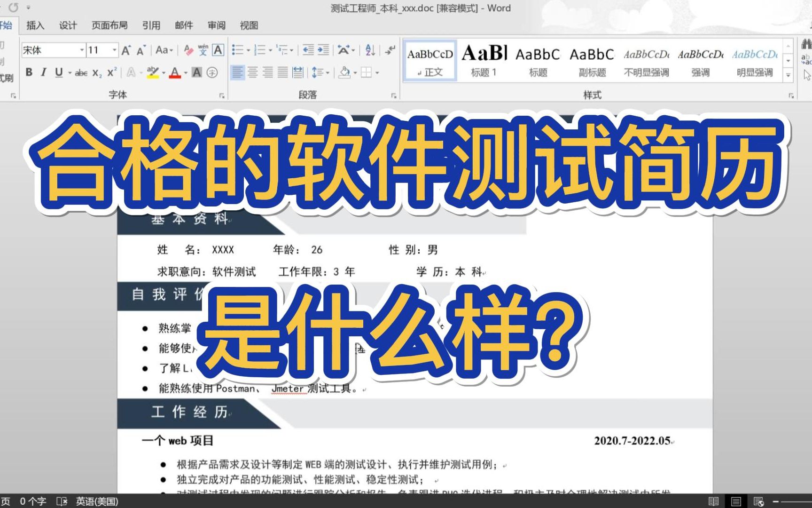Align text right

pyautogui.click(x=268, y=72)
